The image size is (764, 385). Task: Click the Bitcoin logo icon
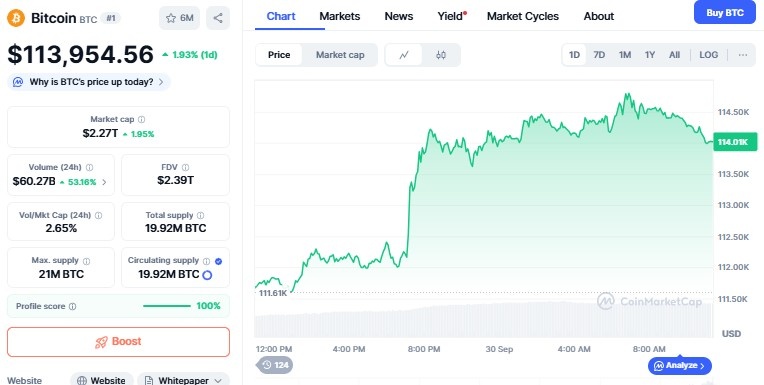tap(16, 18)
